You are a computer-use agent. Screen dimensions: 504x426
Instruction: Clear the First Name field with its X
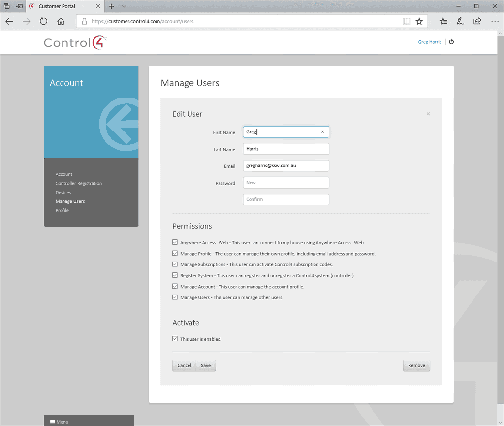click(323, 132)
